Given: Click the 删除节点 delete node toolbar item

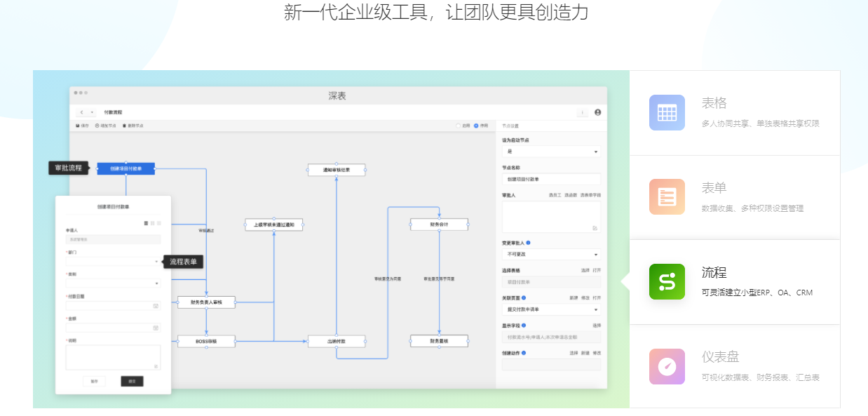Looking at the screenshot, I should [x=133, y=126].
